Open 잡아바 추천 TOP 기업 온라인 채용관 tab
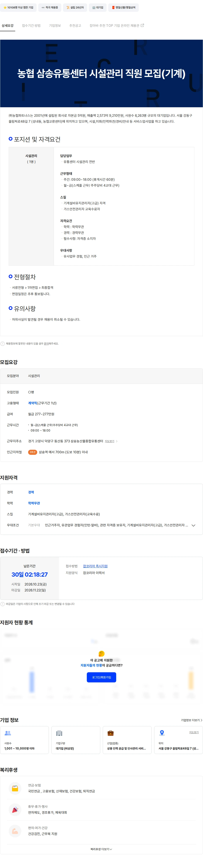 117,26
